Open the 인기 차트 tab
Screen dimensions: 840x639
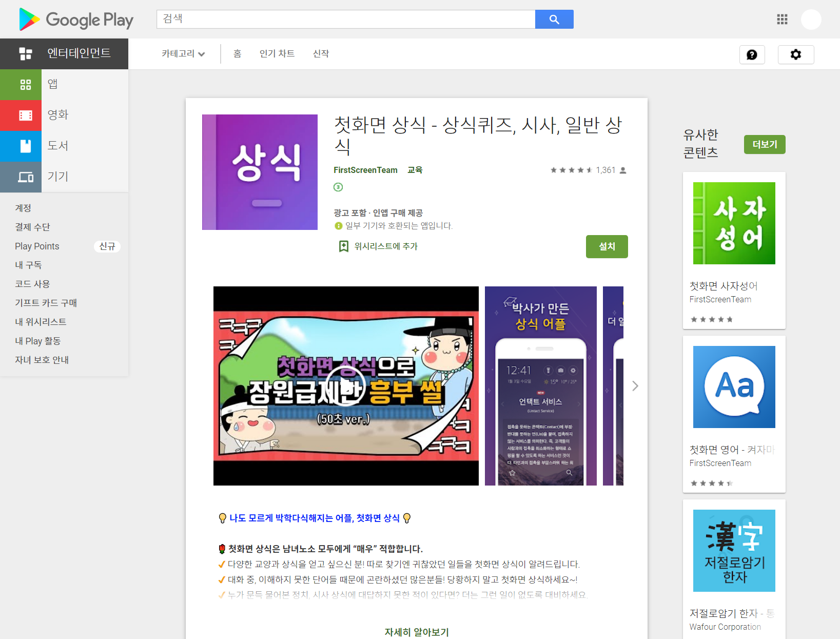pos(277,53)
